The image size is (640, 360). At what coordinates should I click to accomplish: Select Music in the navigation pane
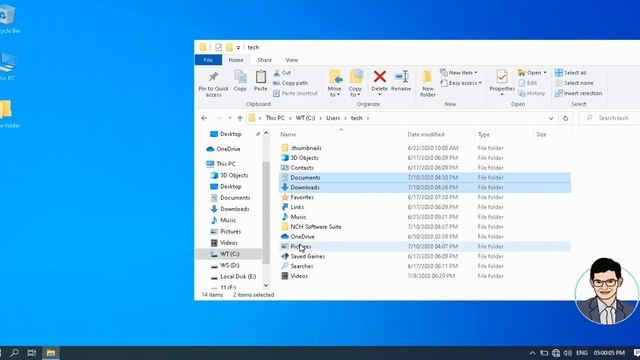point(223,220)
